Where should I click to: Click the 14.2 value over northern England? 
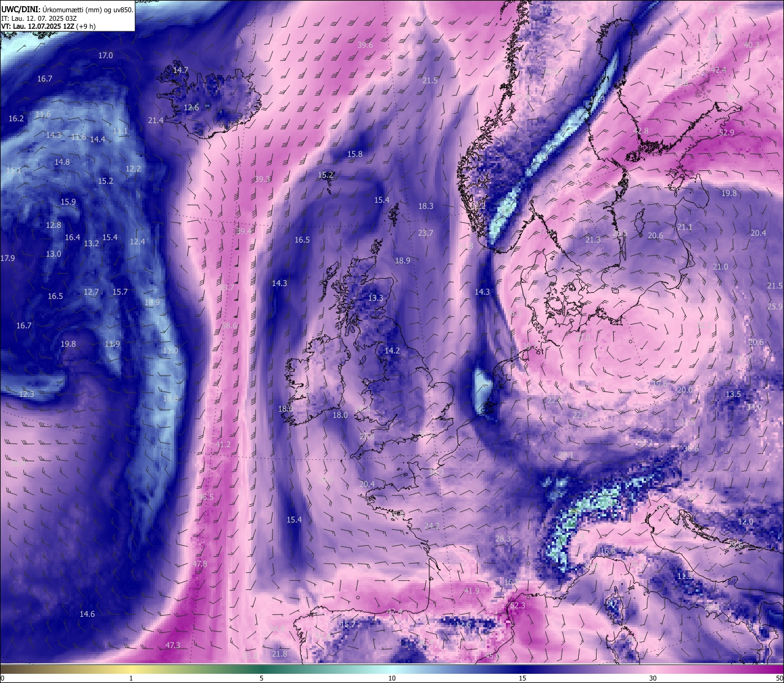click(x=392, y=351)
